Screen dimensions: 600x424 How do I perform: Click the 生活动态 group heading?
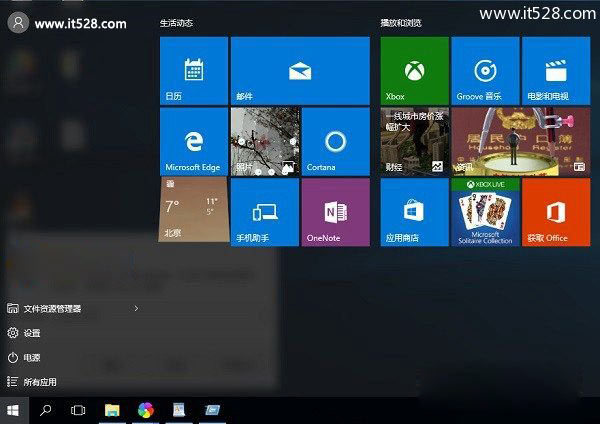point(176,23)
